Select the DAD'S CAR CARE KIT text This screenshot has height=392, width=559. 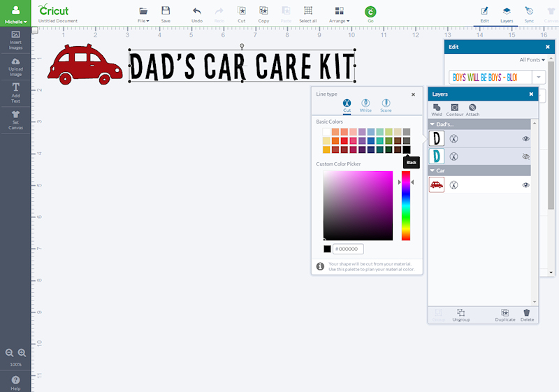(x=242, y=66)
